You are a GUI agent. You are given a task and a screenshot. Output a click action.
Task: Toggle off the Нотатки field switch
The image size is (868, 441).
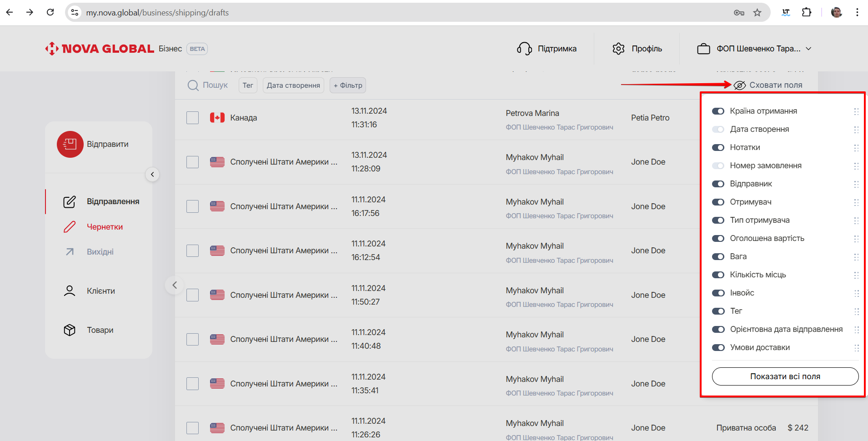pos(718,147)
